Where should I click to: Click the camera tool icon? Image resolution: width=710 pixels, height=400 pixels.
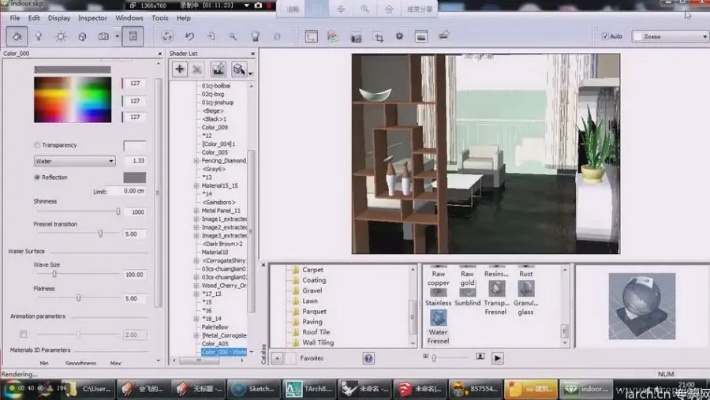103,36
